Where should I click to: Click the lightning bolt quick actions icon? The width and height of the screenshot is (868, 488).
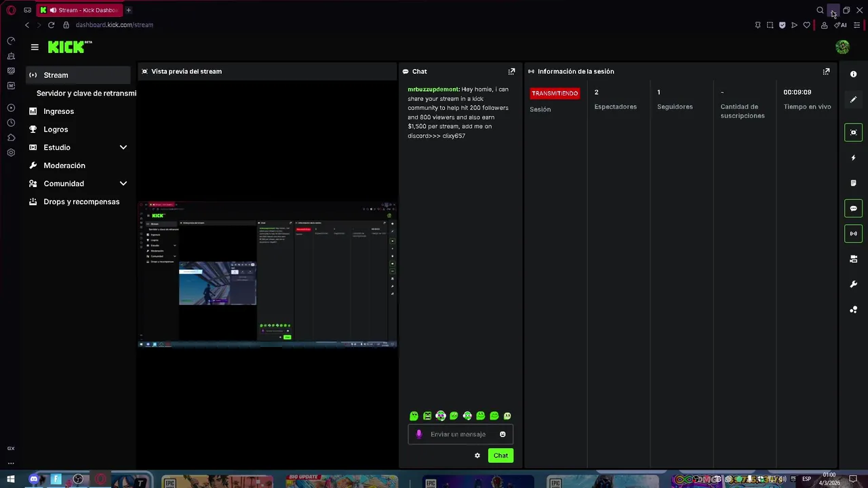point(853,157)
